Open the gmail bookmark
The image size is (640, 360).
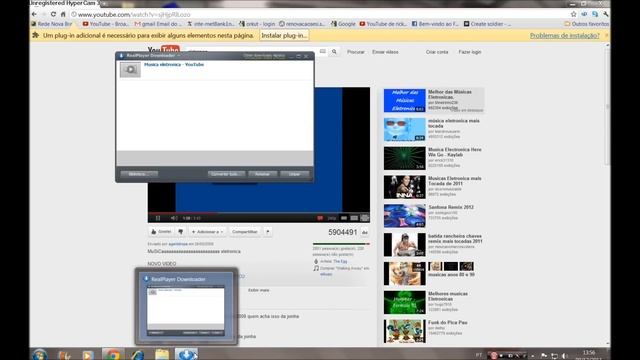click(x=158, y=24)
